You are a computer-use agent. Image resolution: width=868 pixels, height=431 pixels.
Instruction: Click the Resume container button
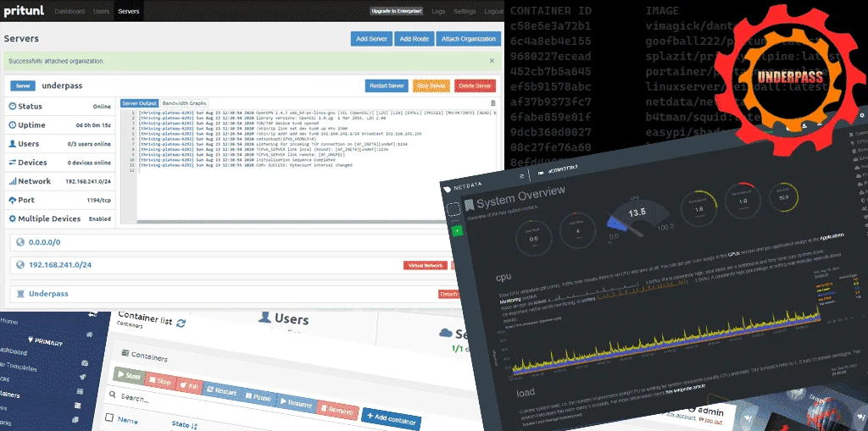click(x=296, y=404)
